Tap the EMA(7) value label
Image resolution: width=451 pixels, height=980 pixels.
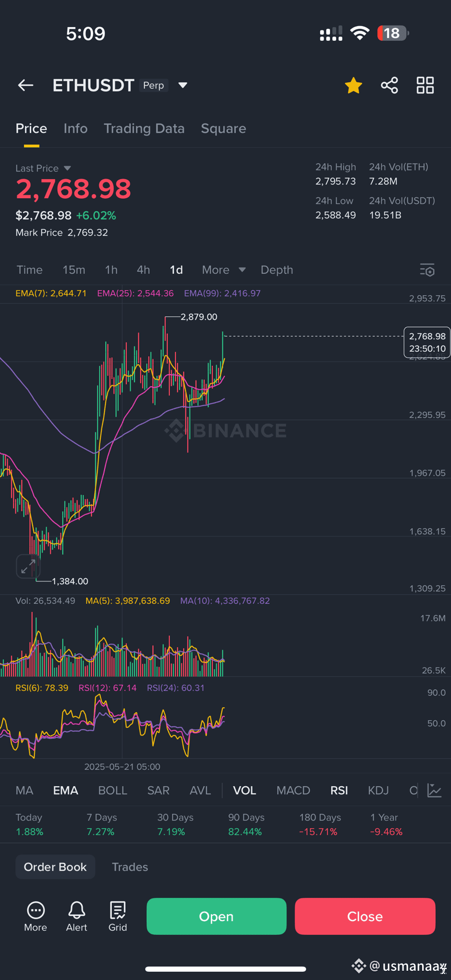[51, 293]
